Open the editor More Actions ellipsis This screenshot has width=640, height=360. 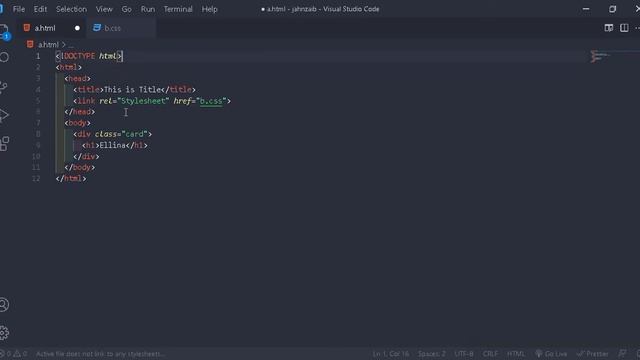pos(637,28)
